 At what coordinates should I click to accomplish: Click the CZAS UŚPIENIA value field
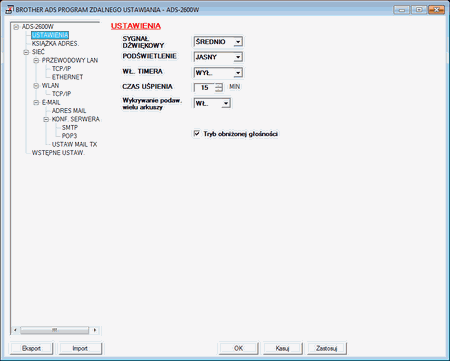[x=204, y=87]
